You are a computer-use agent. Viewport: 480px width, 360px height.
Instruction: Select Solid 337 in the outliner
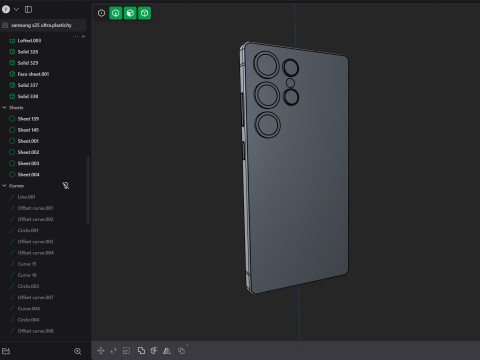pyautogui.click(x=28, y=85)
